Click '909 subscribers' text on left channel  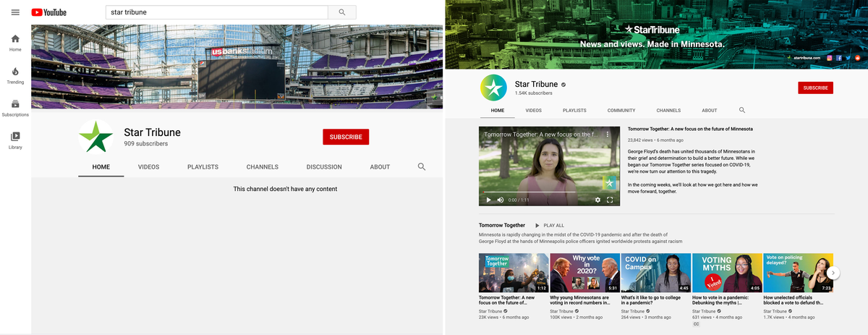coord(146,144)
